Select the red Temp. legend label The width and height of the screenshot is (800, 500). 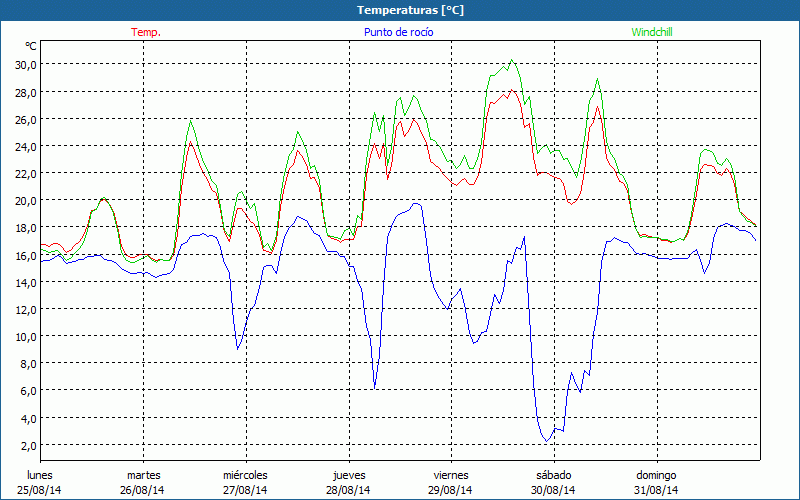(145, 32)
